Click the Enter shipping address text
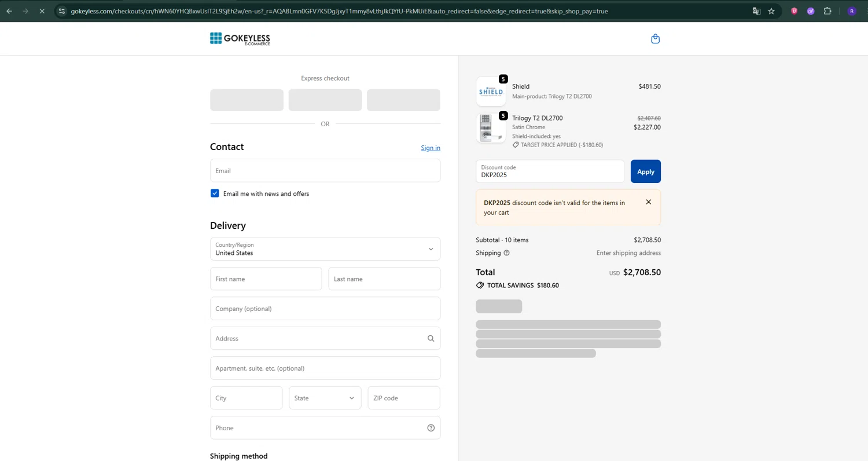Screen dimensions: 868x461 [628, 253]
